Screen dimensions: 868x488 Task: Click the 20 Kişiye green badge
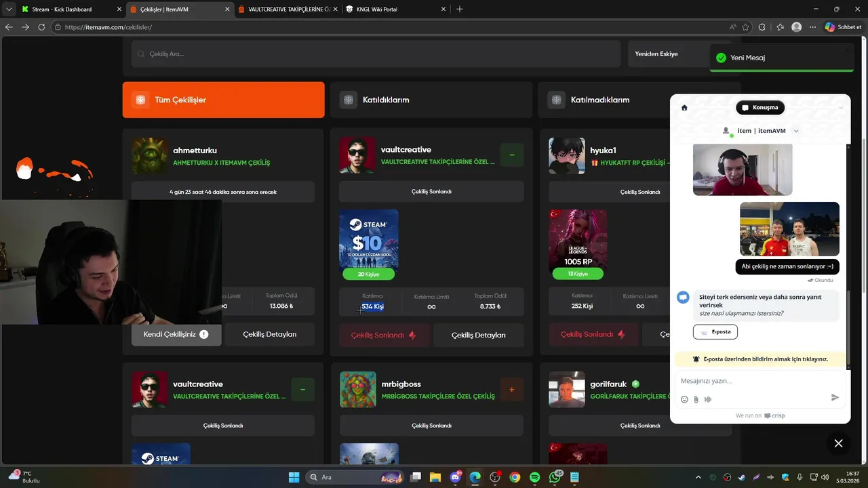coord(368,274)
